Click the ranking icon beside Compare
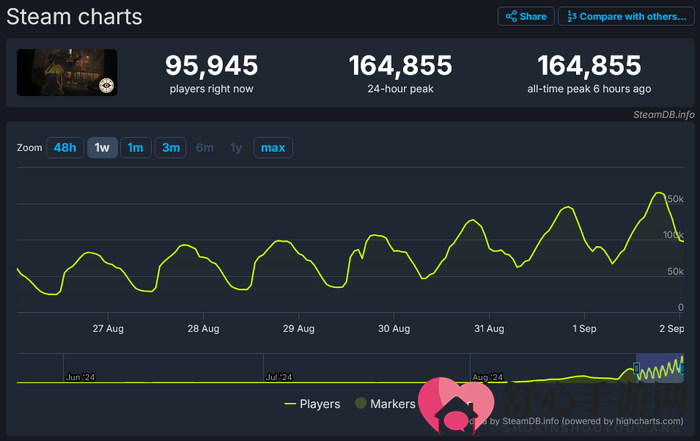 [x=571, y=17]
